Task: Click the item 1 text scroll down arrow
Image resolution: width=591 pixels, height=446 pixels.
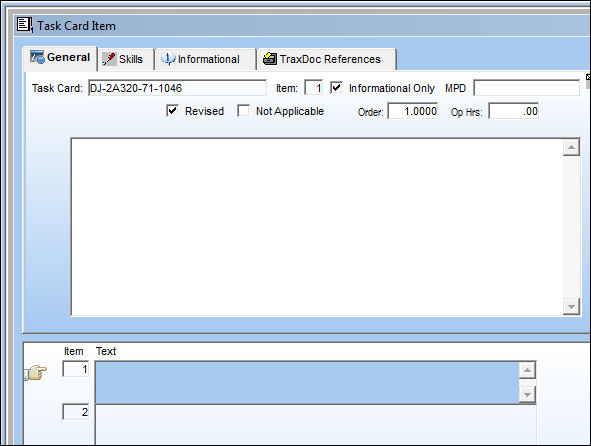Action: [527, 395]
